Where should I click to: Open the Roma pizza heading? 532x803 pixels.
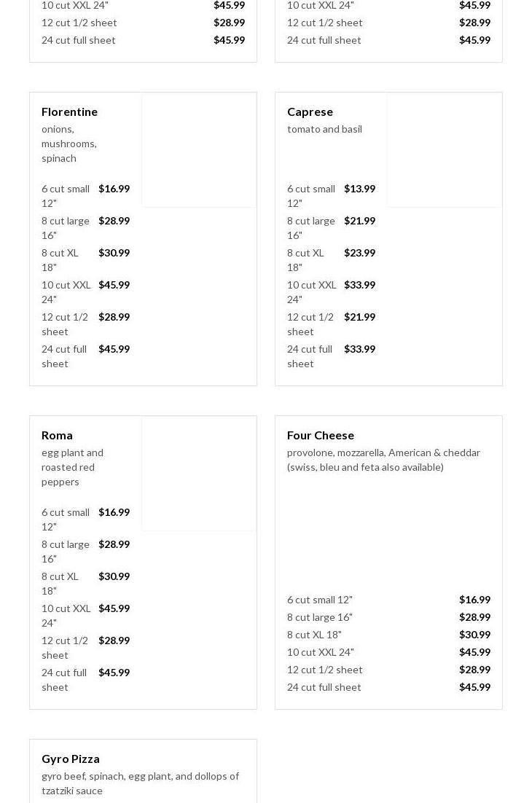[57, 435]
